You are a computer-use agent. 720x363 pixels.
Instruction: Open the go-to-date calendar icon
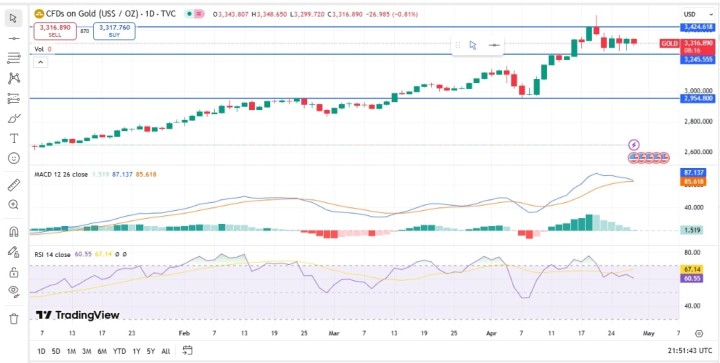[x=187, y=351]
